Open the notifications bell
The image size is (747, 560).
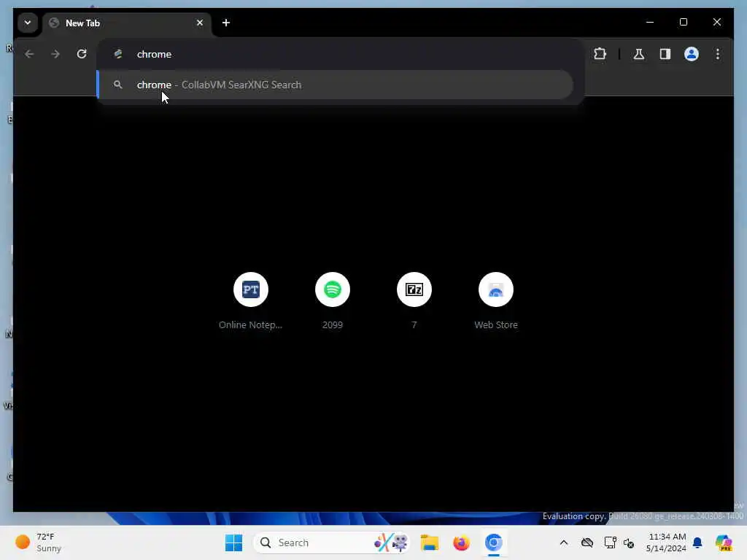697,542
